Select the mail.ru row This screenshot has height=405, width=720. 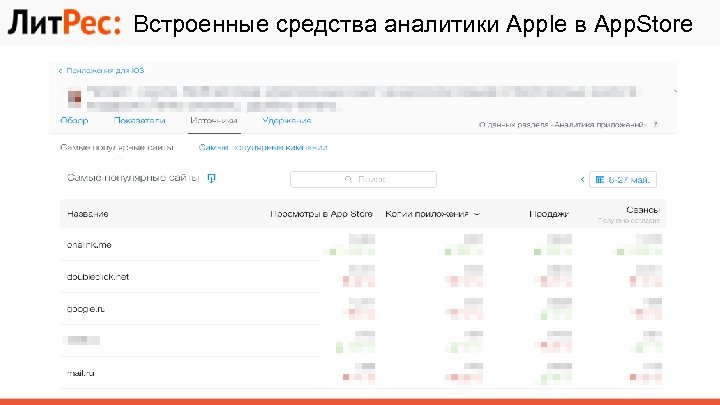(x=363, y=373)
